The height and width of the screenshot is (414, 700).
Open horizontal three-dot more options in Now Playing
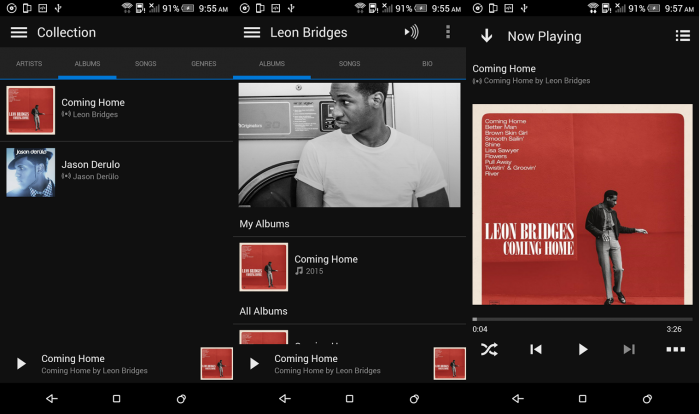[676, 349]
